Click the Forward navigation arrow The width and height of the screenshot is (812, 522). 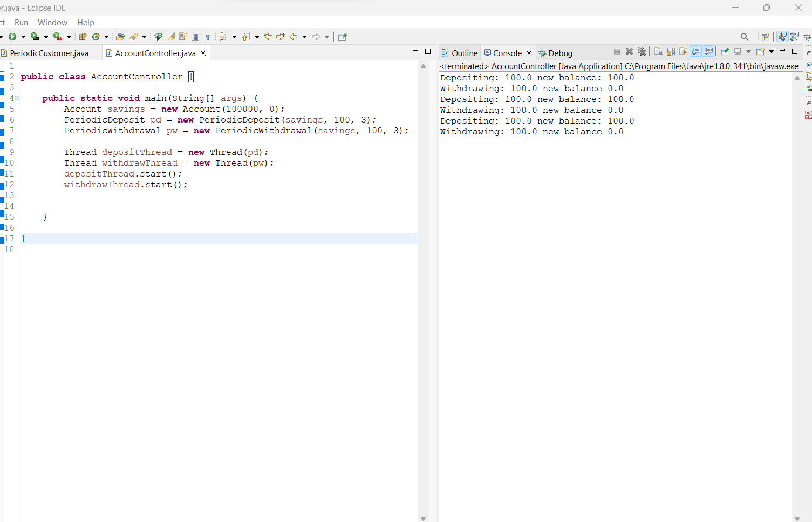[x=316, y=37]
